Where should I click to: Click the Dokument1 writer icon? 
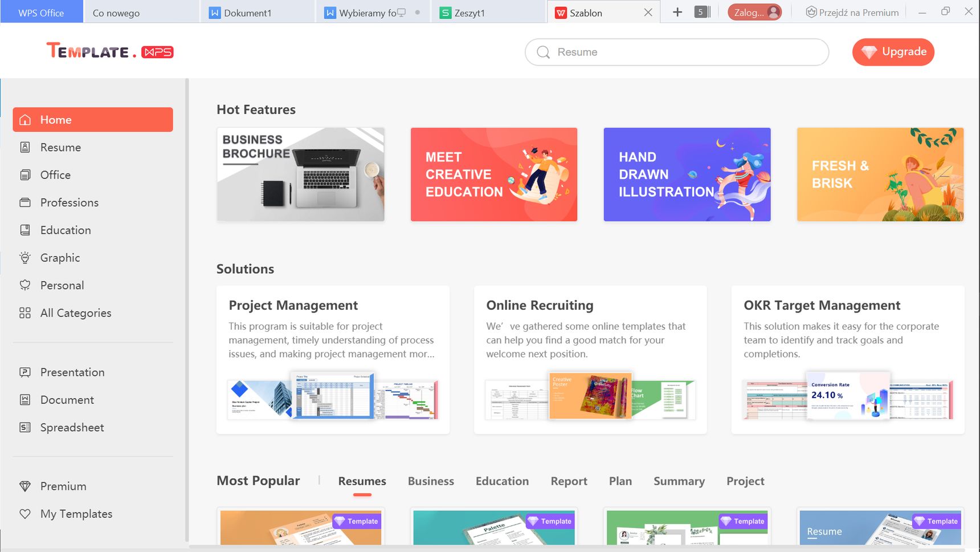click(215, 13)
